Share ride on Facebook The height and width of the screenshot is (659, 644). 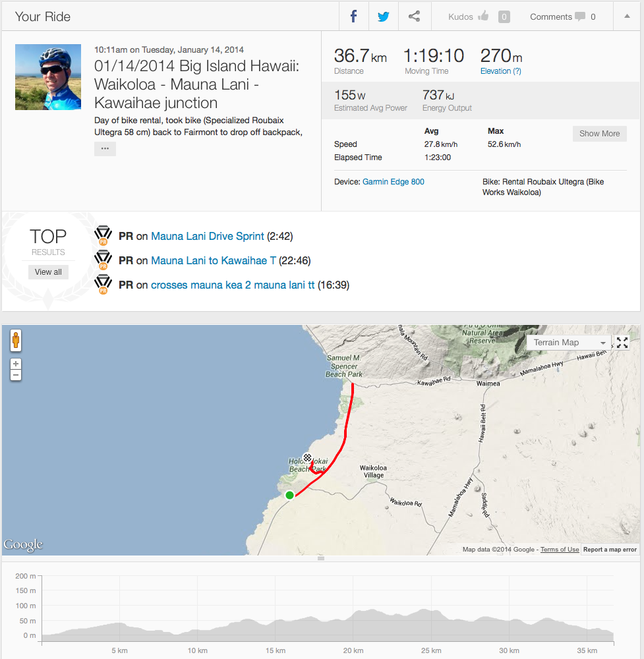point(354,16)
